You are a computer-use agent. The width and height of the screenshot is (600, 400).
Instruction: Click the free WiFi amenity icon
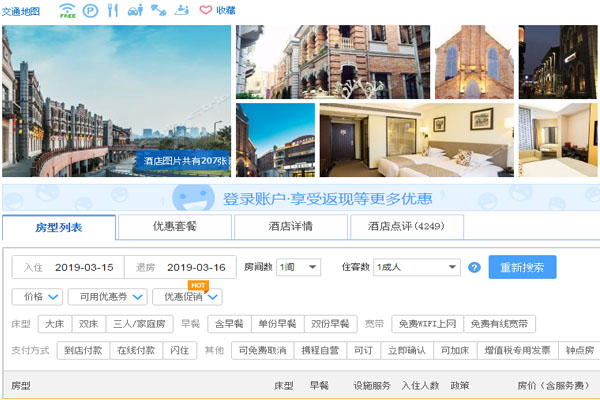pos(68,10)
